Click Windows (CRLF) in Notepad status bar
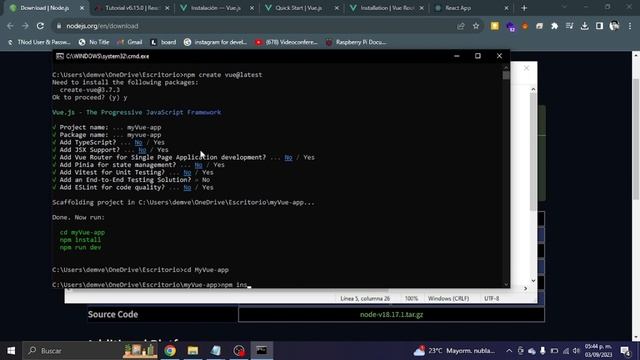Screen dimensions: 640x360 click(448, 299)
